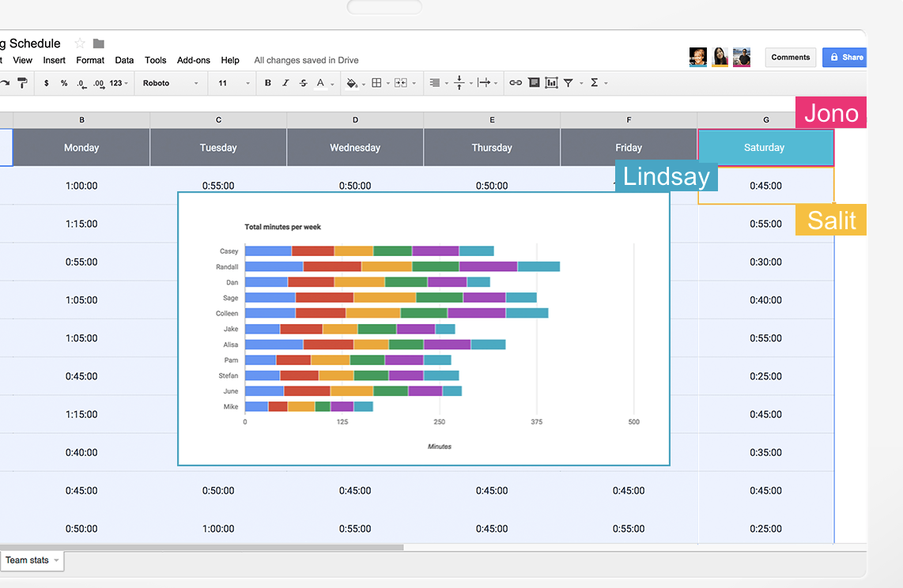Star this spreadsheet document

pyautogui.click(x=79, y=43)
